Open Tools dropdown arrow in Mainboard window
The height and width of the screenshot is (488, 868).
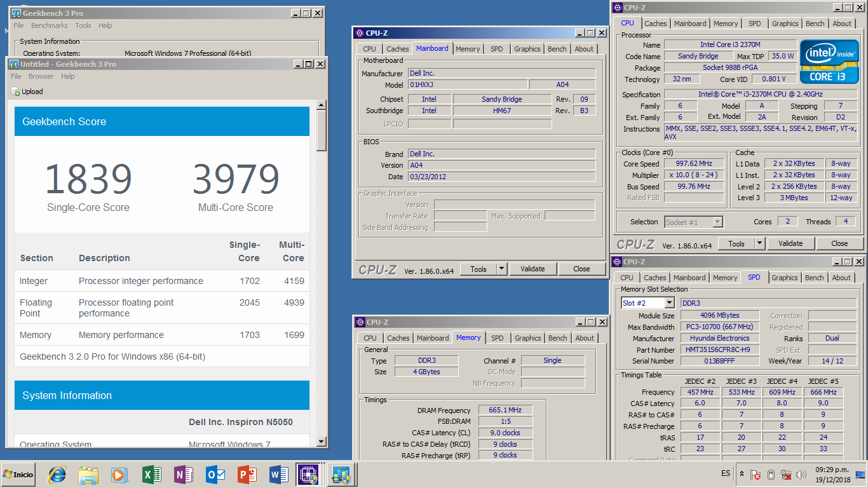[501, 269]
